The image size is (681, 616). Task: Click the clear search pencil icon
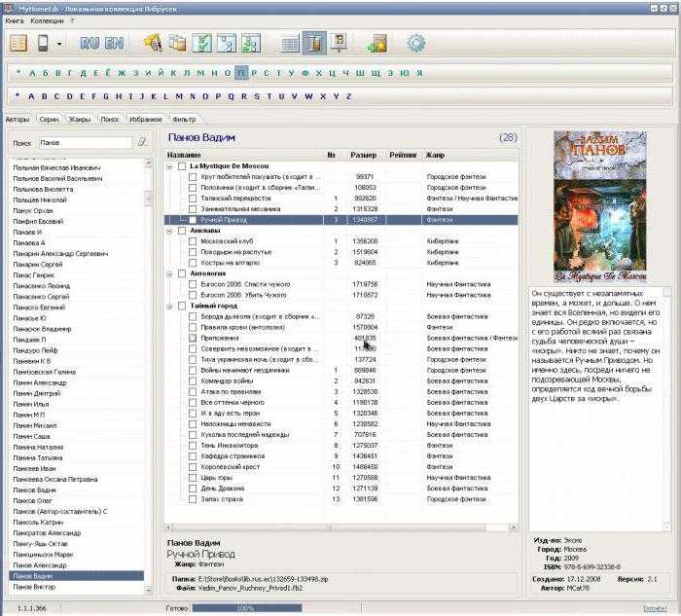(x=142, y=142)
